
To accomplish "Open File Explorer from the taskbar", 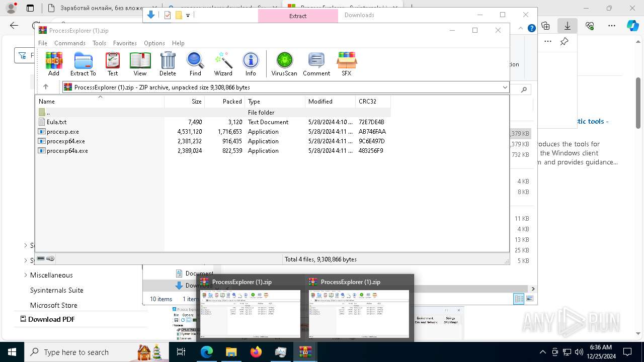I will (231, 352).
